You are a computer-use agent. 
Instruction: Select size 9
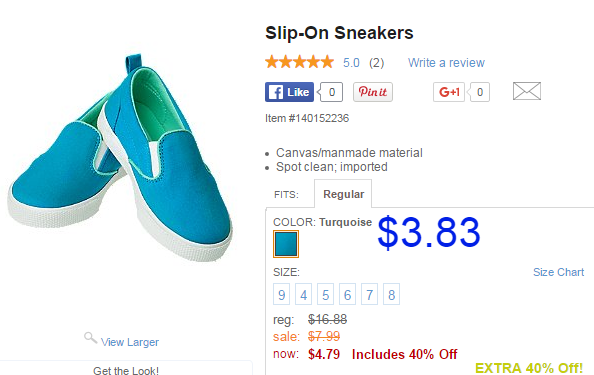[x=281, y=294]
